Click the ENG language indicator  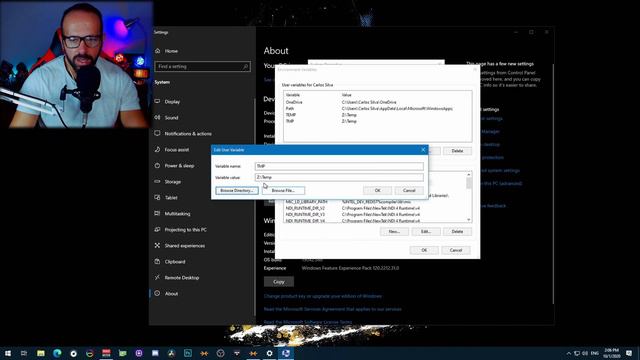click(x=595, y=353)
